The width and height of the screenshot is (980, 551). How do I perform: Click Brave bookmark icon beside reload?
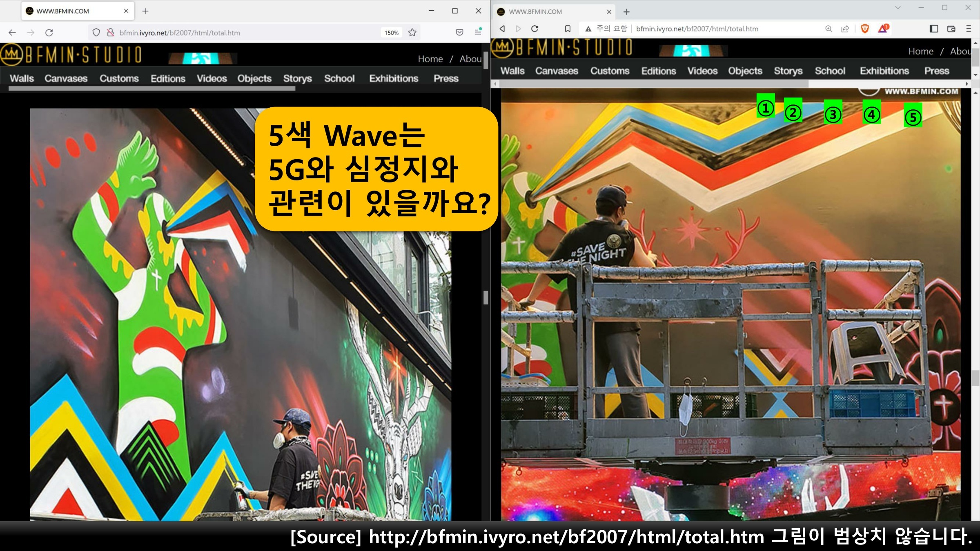(568, 29)
